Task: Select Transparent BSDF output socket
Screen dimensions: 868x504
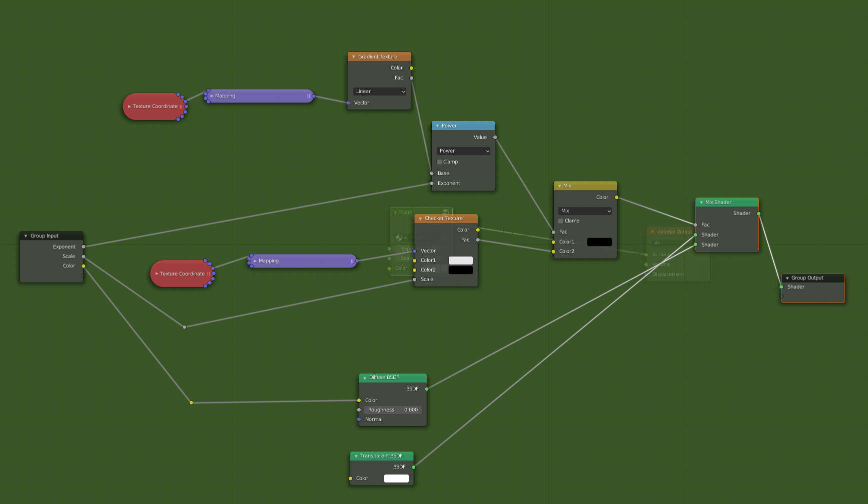Action: pyautogui.click(x=414, y=467)
